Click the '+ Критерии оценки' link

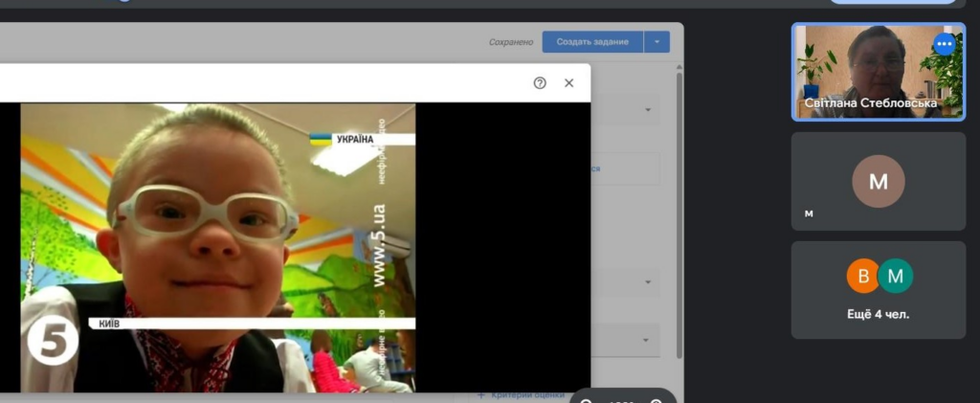tap(522, 395)
